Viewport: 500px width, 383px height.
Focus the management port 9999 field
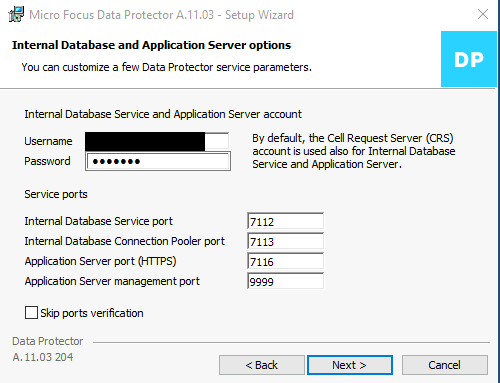285,281
